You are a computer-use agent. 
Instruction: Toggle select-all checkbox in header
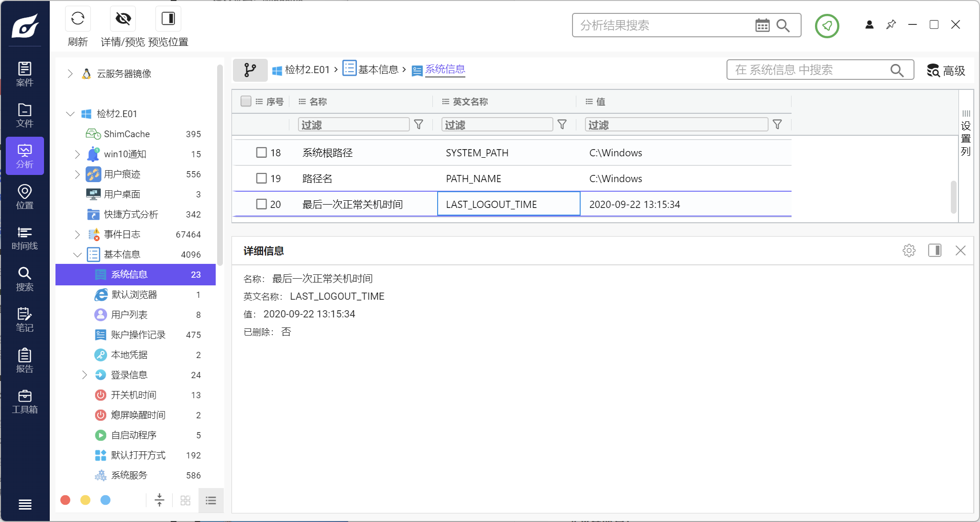click(246, 101)
